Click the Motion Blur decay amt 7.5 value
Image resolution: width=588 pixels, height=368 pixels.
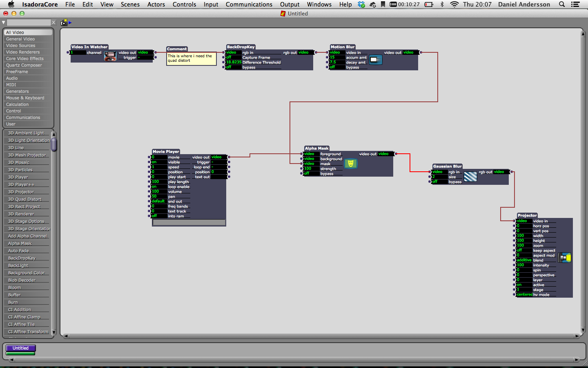click(337, 63)
